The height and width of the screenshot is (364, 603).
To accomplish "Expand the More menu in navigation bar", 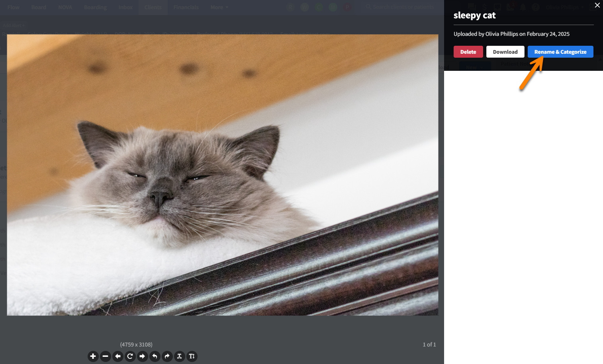I will click(219, 7).
